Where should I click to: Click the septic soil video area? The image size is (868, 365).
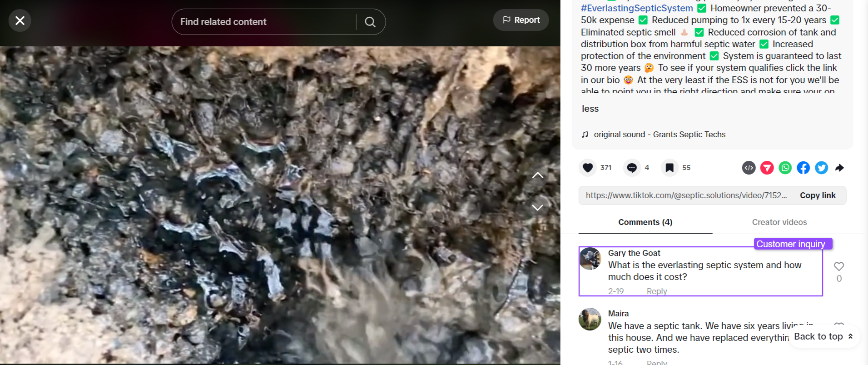pyautogui.click(x=280, y=205)
